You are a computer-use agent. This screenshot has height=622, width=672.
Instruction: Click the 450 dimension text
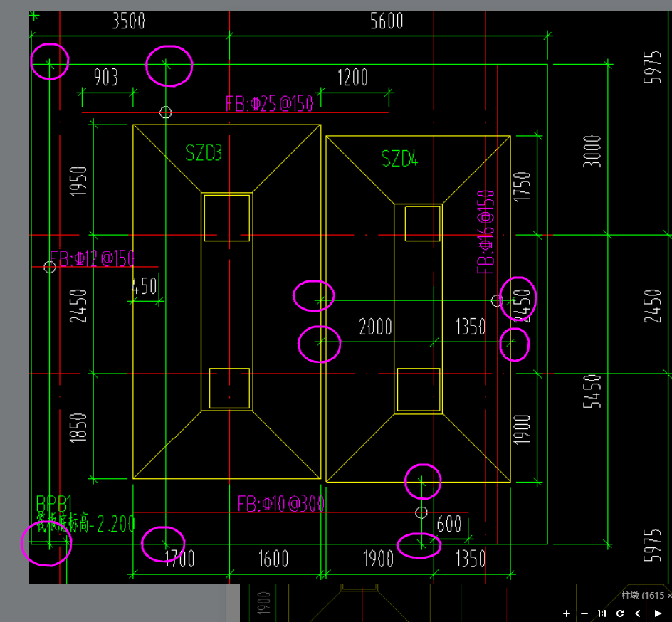coord(145,286)
